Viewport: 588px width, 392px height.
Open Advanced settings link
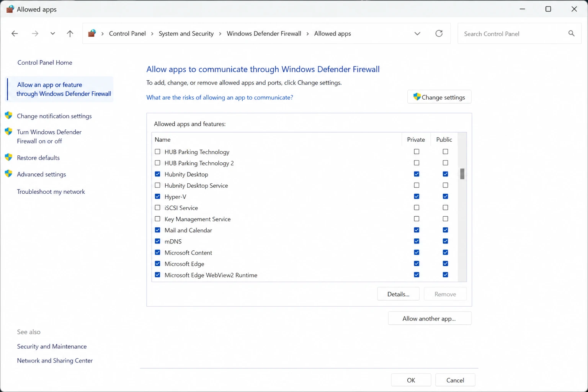point(41,174)
